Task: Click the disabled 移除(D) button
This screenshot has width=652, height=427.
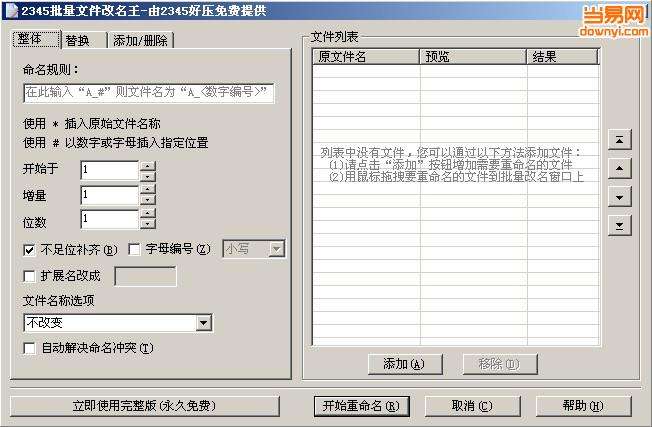Action: [500, 364]
